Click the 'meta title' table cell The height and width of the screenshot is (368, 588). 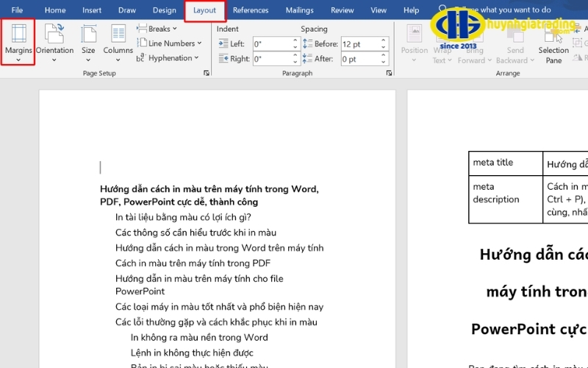506,163
